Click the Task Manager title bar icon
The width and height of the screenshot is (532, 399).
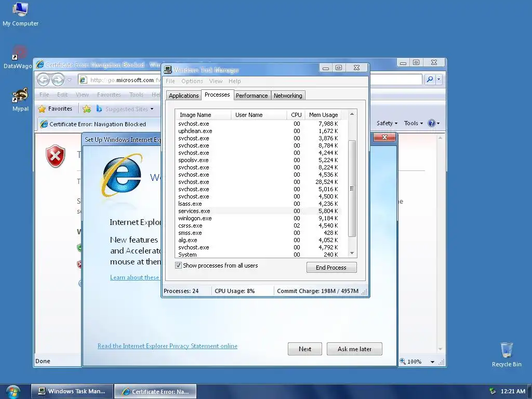click(168, 70)
